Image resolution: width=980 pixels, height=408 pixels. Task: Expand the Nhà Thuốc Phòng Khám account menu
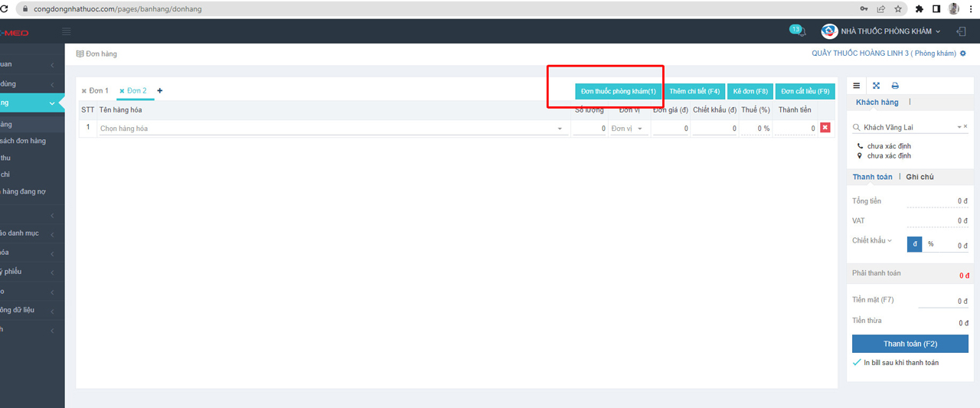click(x=881, y=31)
